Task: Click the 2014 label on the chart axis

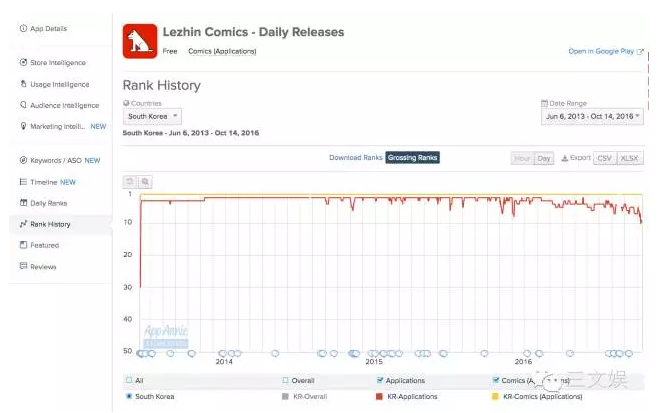Action: tap(224, 362)
